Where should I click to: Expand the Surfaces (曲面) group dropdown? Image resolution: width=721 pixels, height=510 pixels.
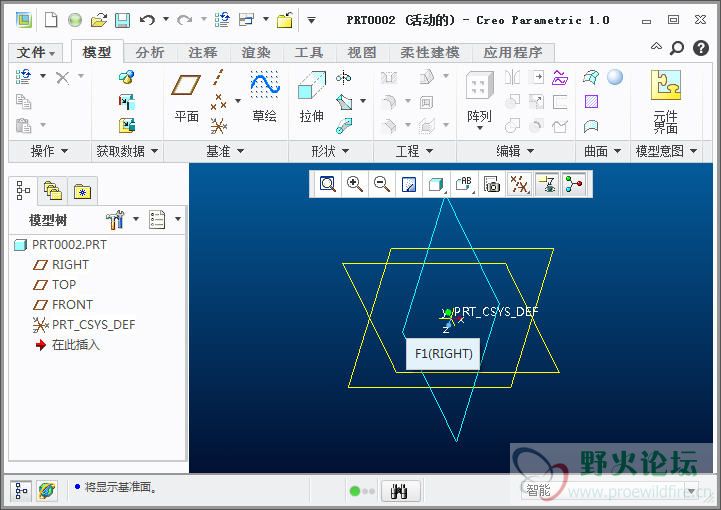602,151
